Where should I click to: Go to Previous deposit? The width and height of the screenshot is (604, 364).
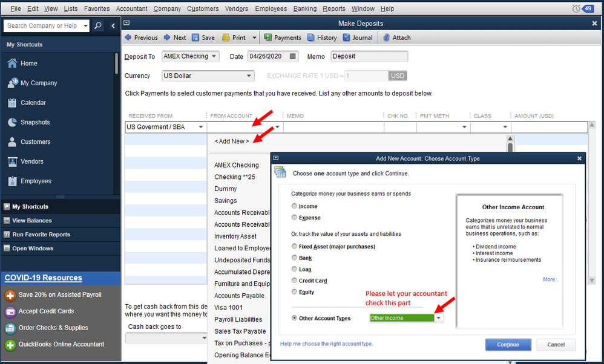click(141, 37)
